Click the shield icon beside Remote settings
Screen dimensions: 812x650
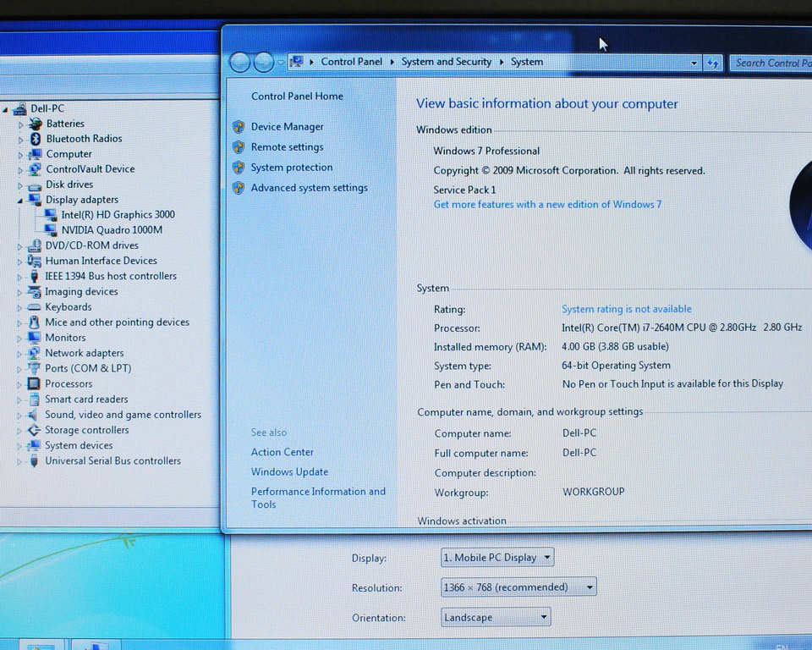coord(239,147)
